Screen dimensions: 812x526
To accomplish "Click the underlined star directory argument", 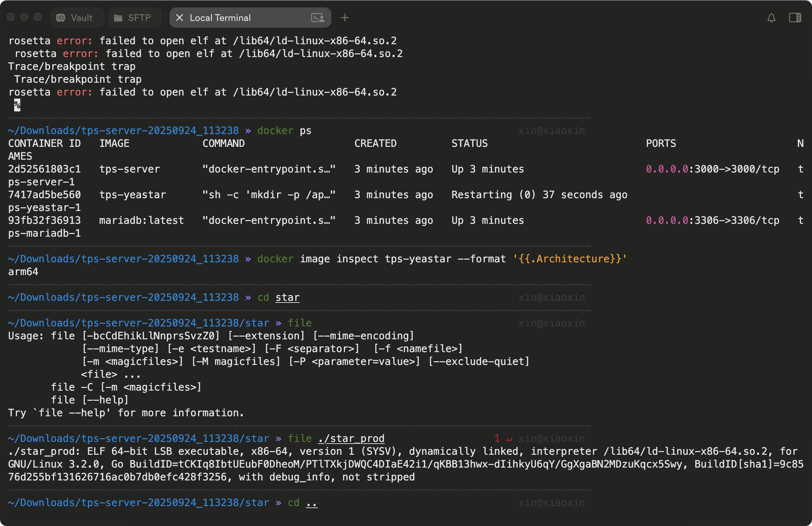I will pos(287,297).
